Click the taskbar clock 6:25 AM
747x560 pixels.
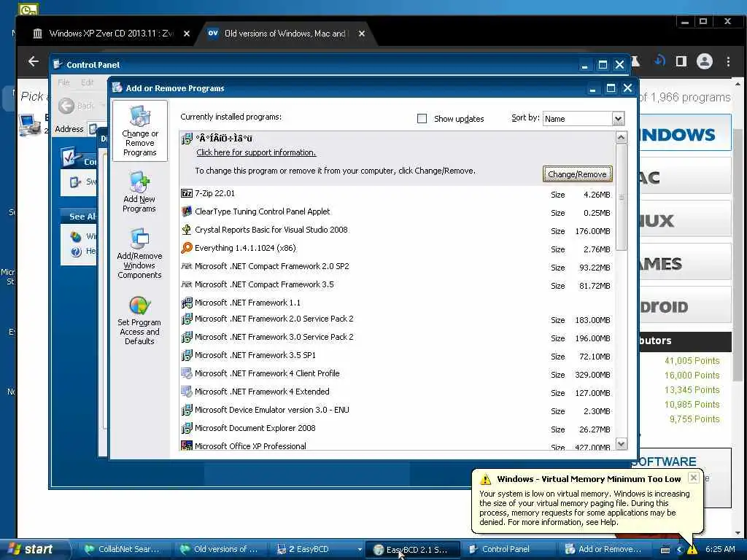720,550
